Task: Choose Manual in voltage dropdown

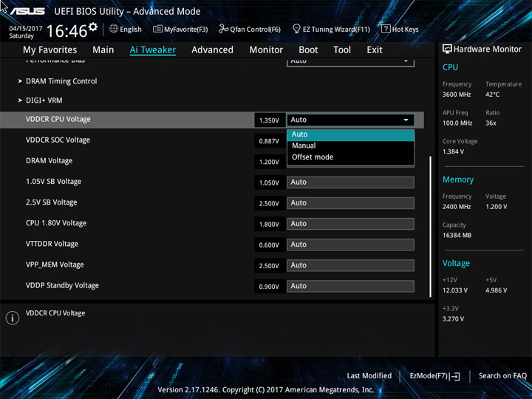Action: (350, 146)
